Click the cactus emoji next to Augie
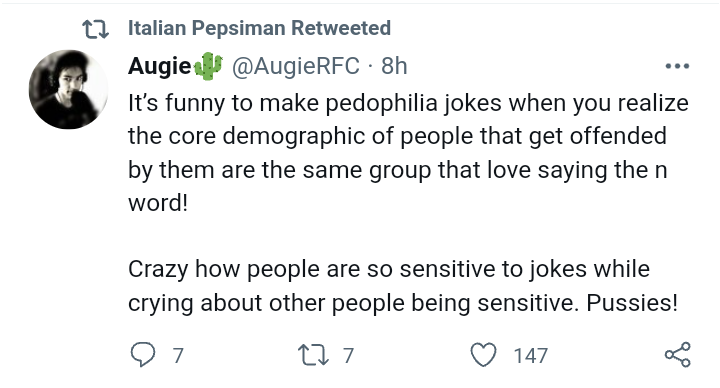 [208, 66]
